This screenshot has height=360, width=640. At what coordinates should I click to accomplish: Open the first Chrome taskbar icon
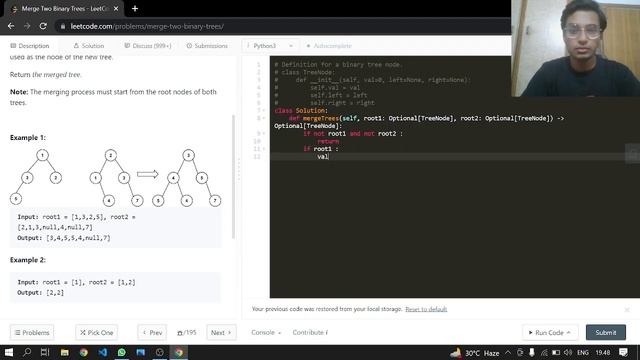pos(84,352)
